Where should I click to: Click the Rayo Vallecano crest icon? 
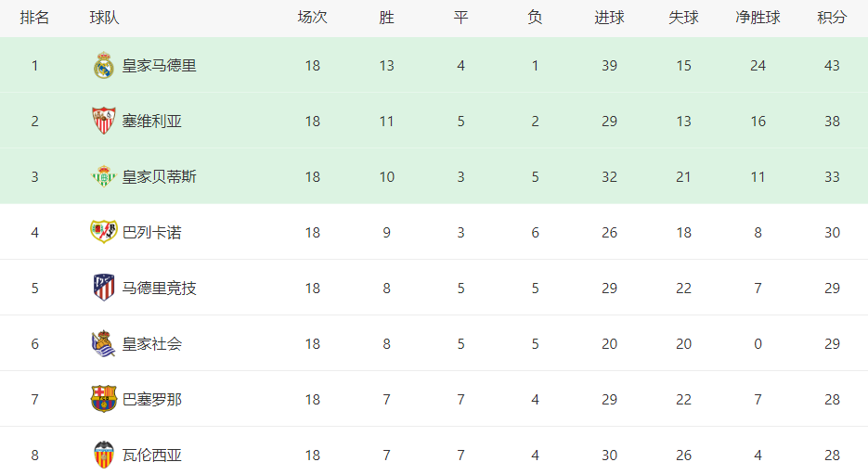click(x=104, y=232)
